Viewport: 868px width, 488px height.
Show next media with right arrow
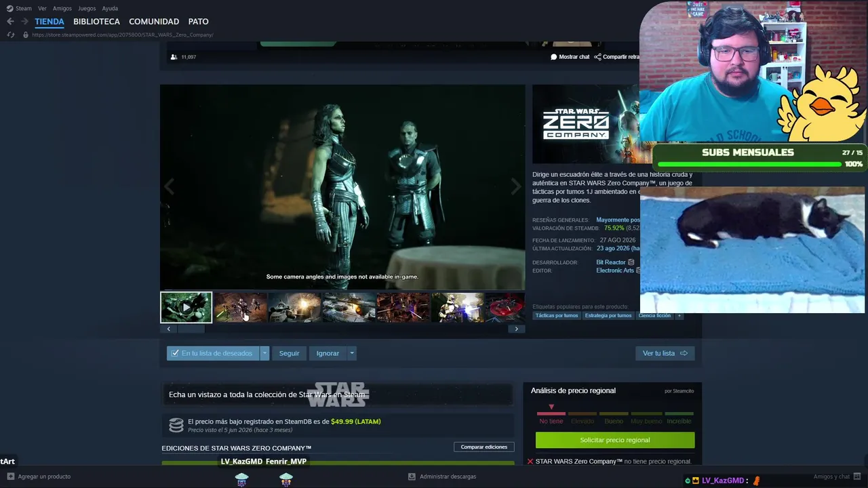516,186
